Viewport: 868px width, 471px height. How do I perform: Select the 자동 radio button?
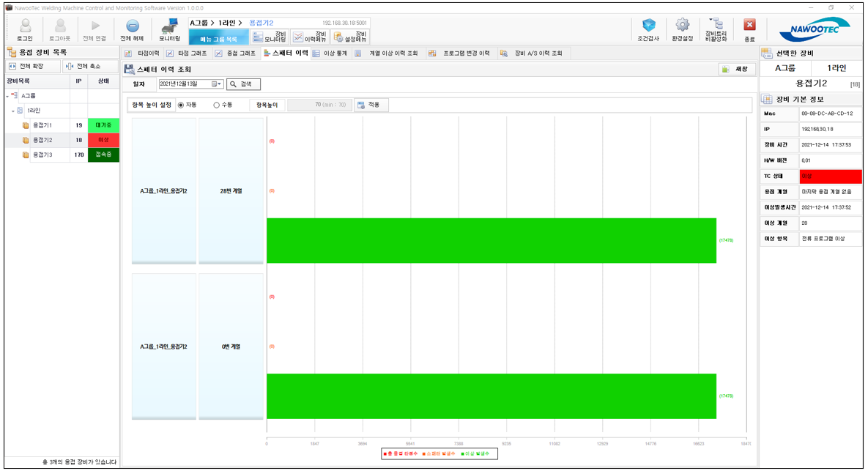[x=181, y=105]
